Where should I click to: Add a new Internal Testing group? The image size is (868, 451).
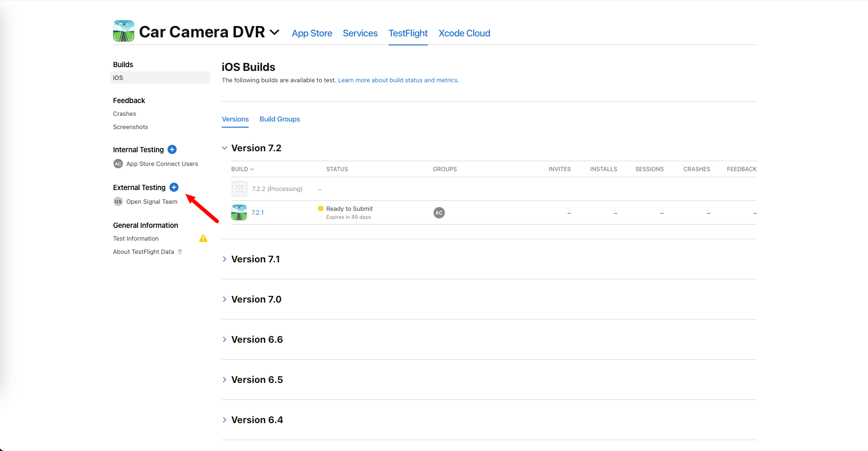point(172,149)
